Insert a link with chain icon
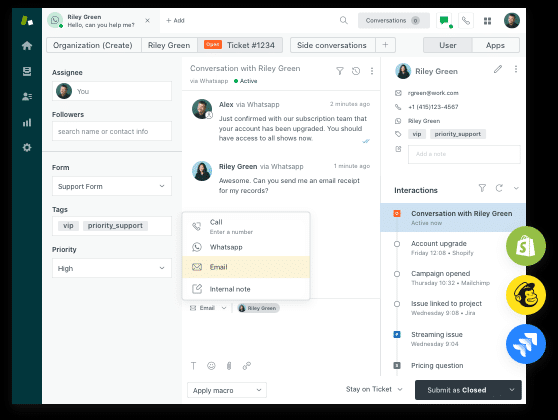 coord(247,366)
